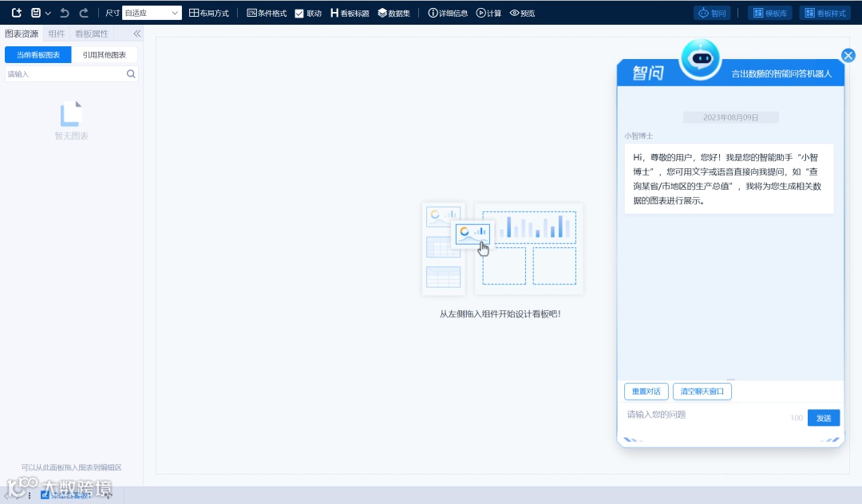Image resolution: width=862 pixels, height=504 pixels.
Task: Click the magnifier search icon
Action: pyautogui.click(x=131, y=73)
